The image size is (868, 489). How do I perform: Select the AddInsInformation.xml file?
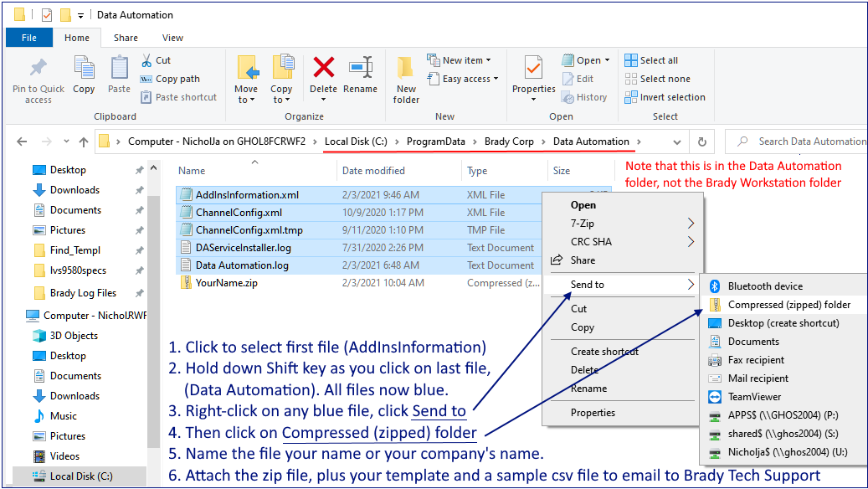(247, 195)
